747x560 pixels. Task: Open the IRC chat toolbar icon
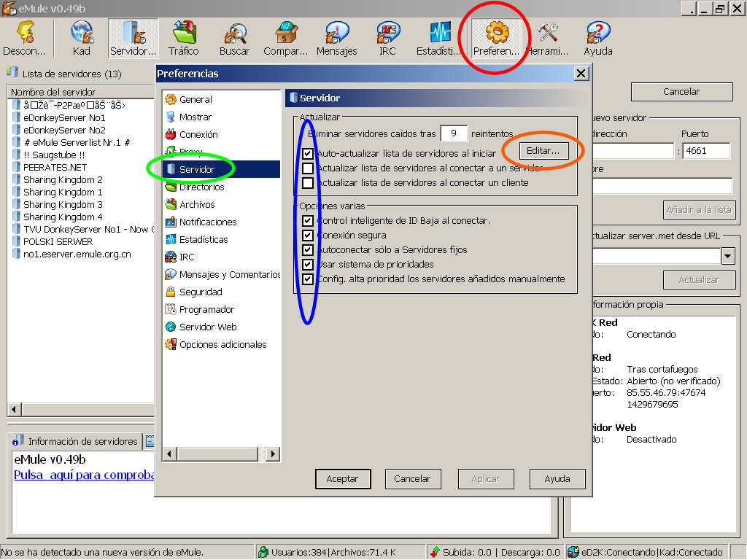[x=387, y=38]
